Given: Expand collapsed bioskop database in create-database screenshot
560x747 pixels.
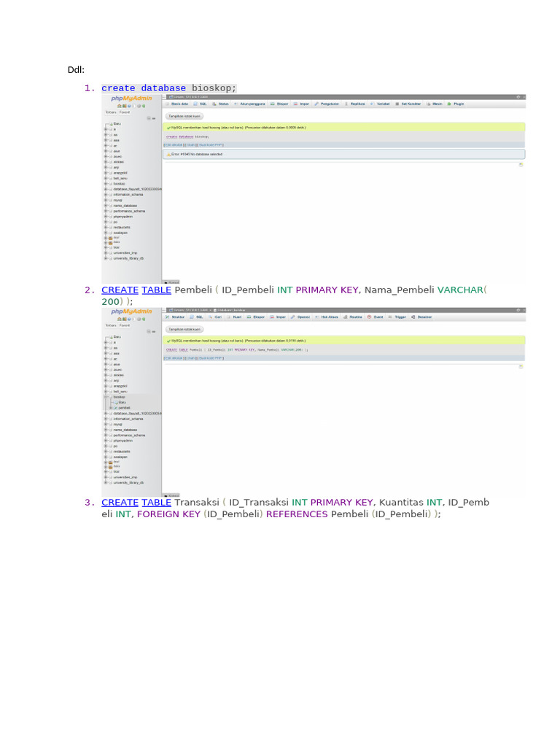Looking at the screenshot, I should [106, 184].
